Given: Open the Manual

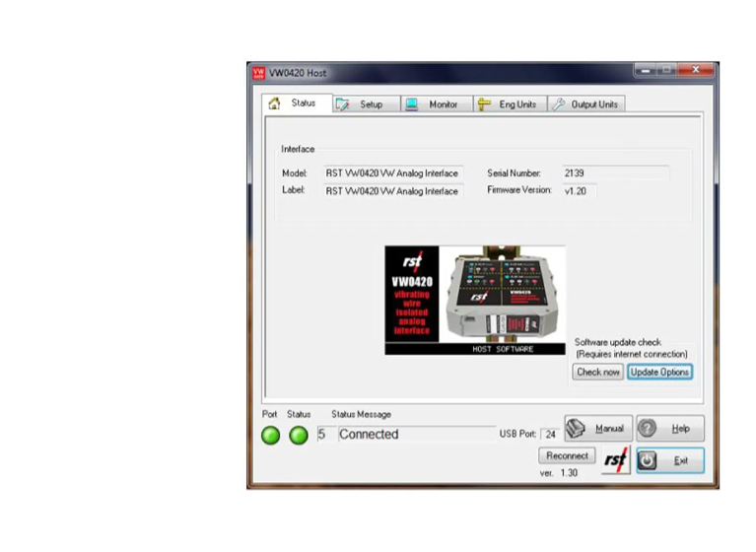Looking at the screenshot, I should (598, 428).
